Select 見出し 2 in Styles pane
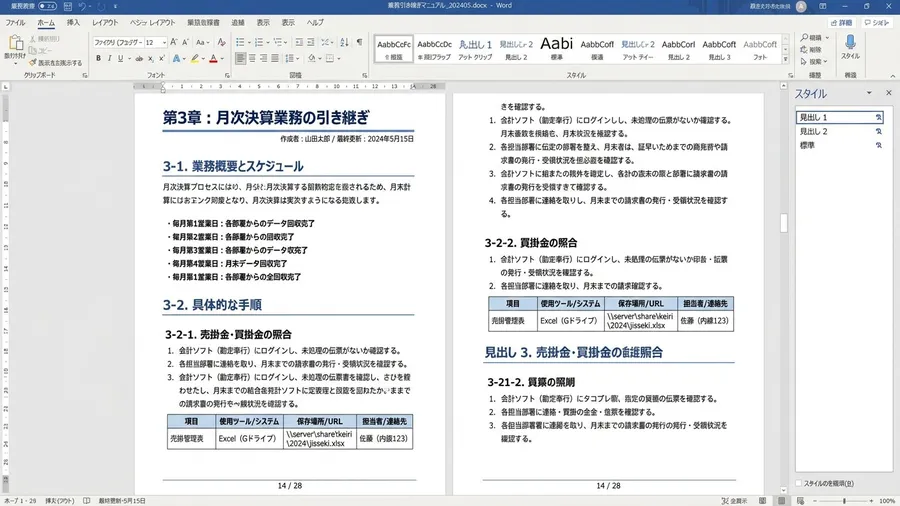This screenshot has width=900, height=506. pos(839,131)
